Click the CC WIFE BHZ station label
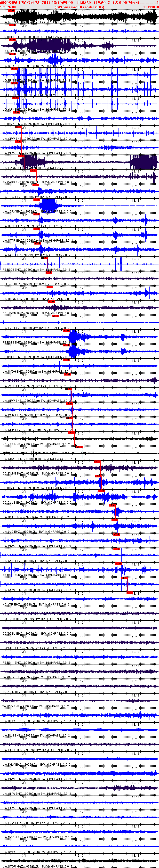Viewport: 159px width, 868px height. coord(36,648)
